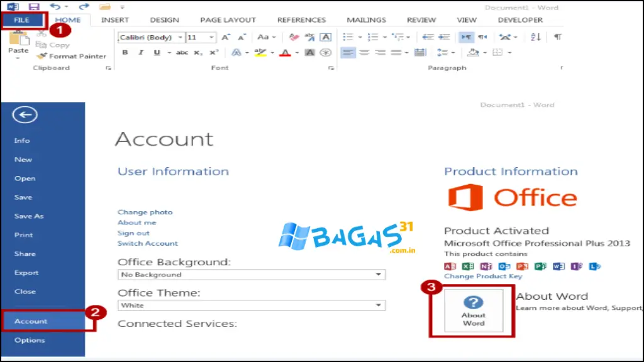Toggle Show/Hide paragraph marks
This screenshot has height=362, width=644.
tap(557, 36)
